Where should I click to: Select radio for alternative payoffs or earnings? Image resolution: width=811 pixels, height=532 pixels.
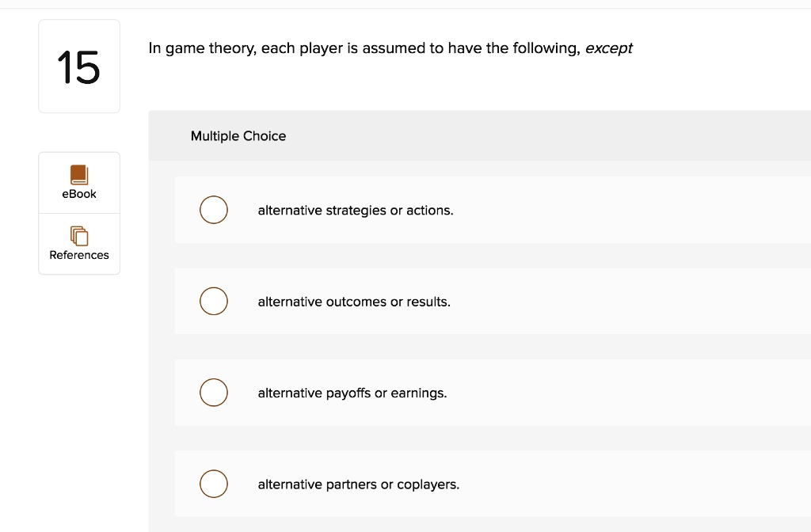(x=213, y=392)
